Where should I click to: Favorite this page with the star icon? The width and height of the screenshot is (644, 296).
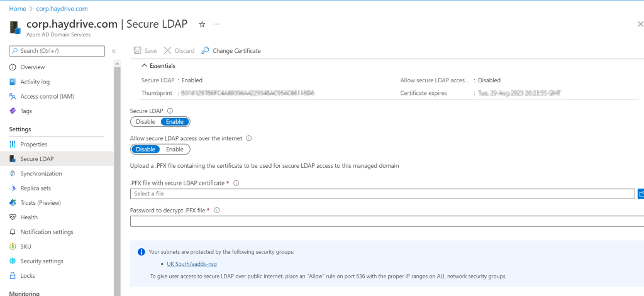point(202,25)
